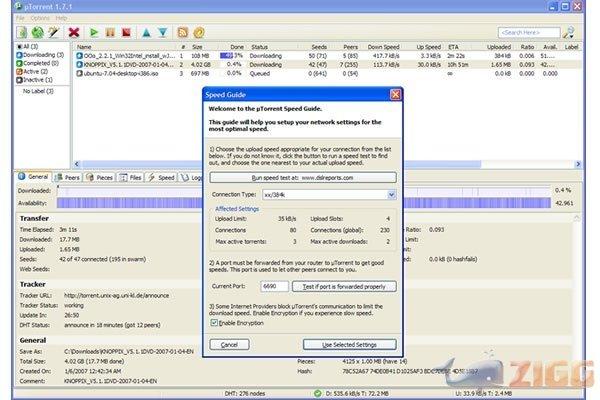The image size is (600, 400).
Task: Switch to the Speed tab
Action: [x=161, y=178]
